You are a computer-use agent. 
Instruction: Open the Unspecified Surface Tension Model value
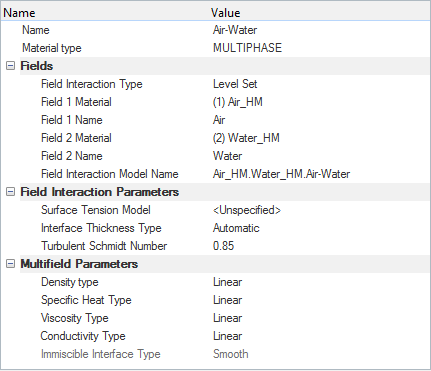pos(247,210)
